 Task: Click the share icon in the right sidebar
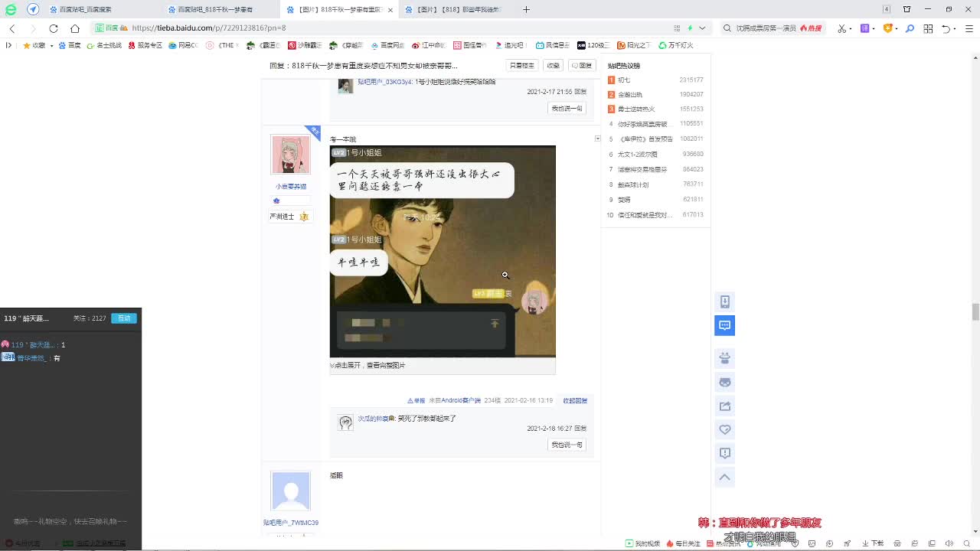pos(724,406)
